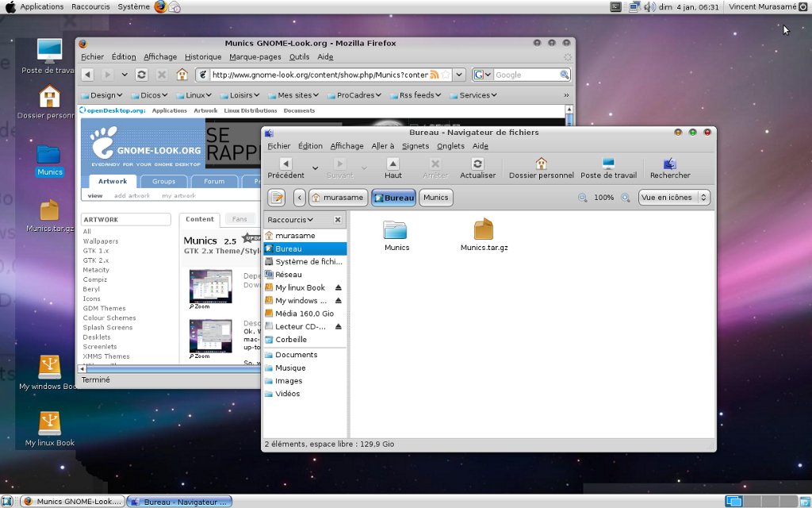
Task: Close the Raccourcis side pane
Action: (338, 220)
